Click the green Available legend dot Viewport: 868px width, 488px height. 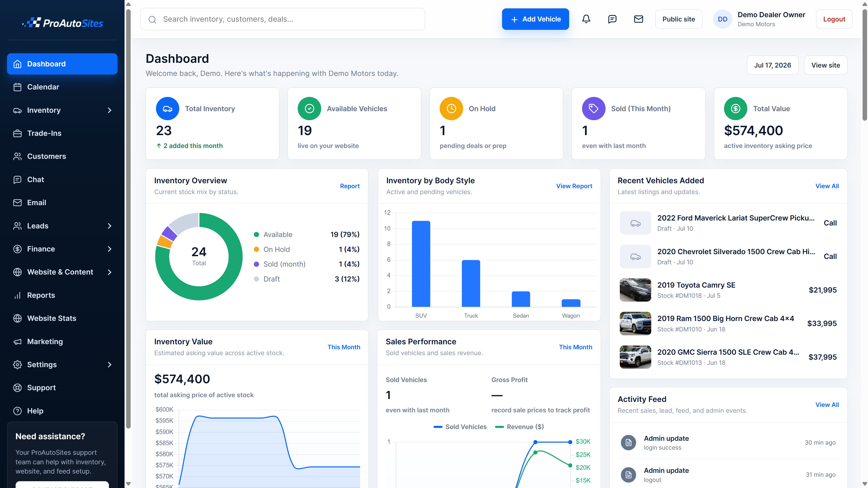(256, 235)
